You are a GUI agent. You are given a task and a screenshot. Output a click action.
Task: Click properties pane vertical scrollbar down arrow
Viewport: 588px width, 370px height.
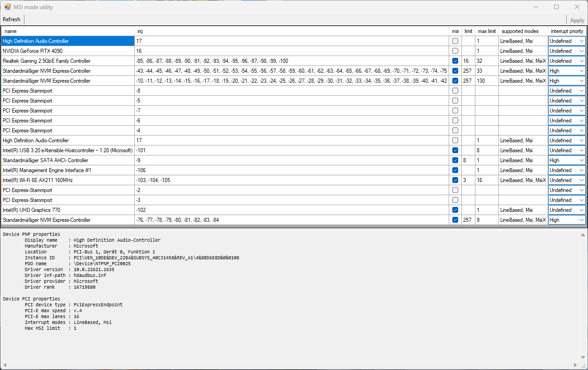pyautogui.click(x=583, y=357)
